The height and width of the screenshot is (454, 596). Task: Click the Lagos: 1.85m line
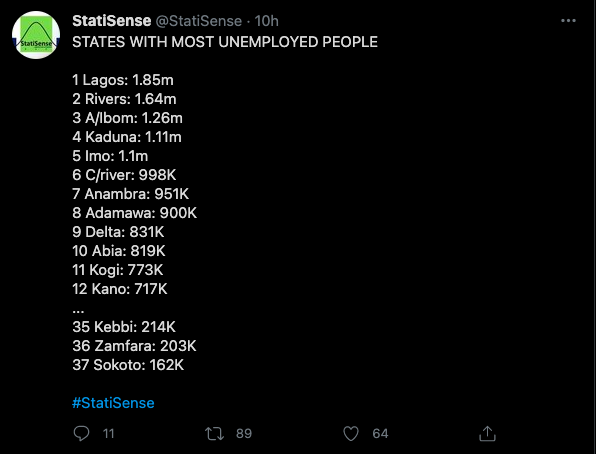(x=123, y=80)
